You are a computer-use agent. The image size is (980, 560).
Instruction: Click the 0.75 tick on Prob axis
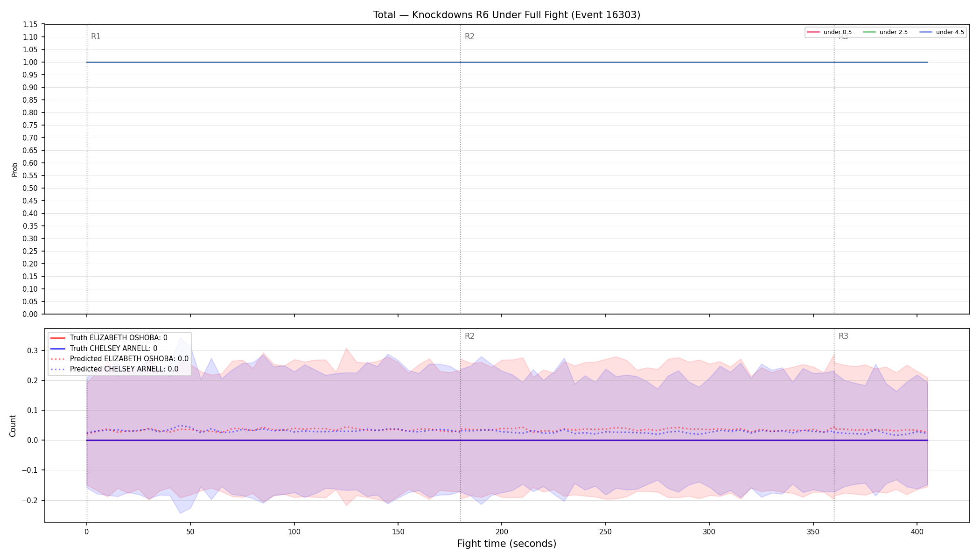[x=30, y=125]
